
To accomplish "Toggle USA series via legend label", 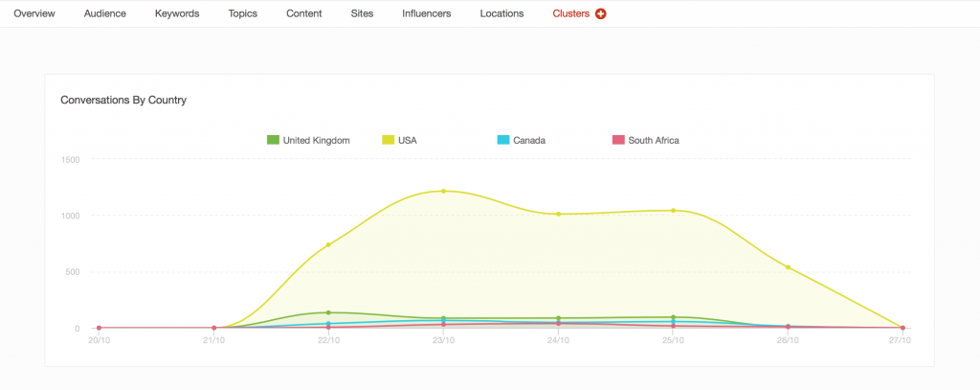I will [408, 140].
